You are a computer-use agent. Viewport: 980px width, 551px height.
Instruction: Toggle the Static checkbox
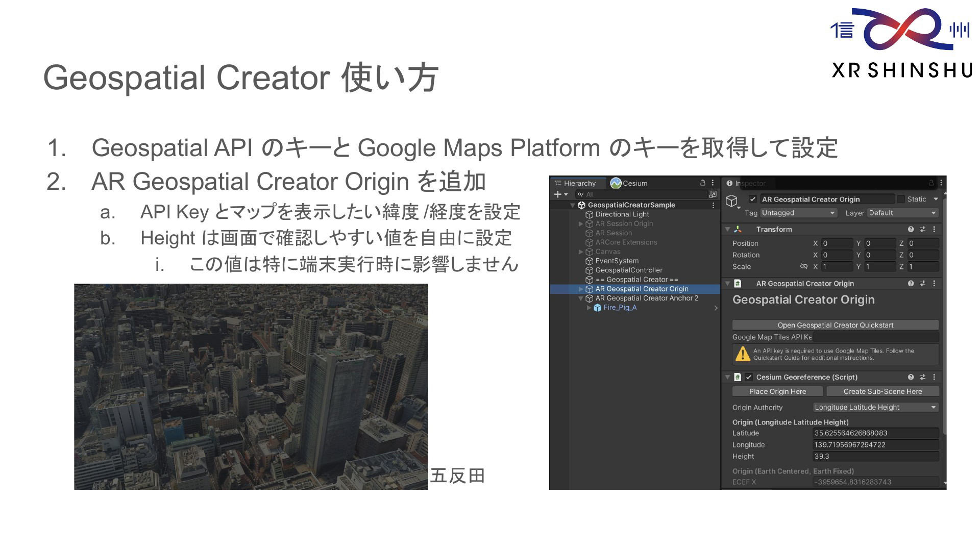(x=901, y=199)
